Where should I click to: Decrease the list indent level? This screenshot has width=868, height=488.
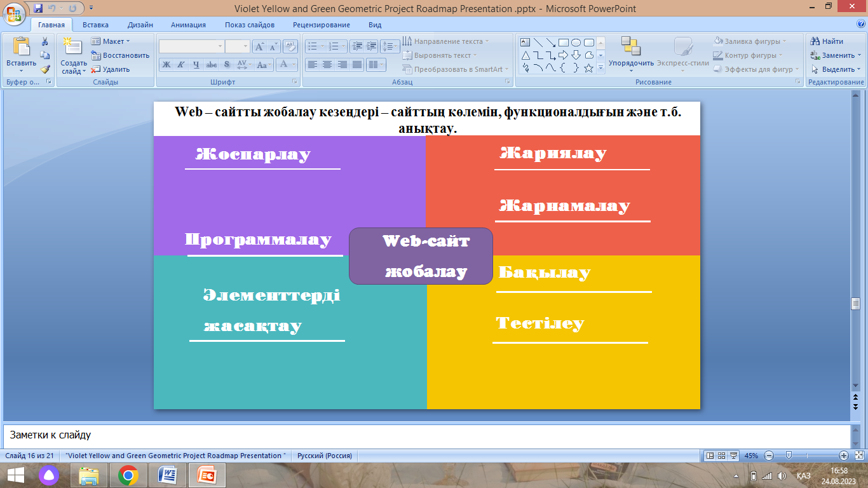pyautogui.click(x=356, y=46)
